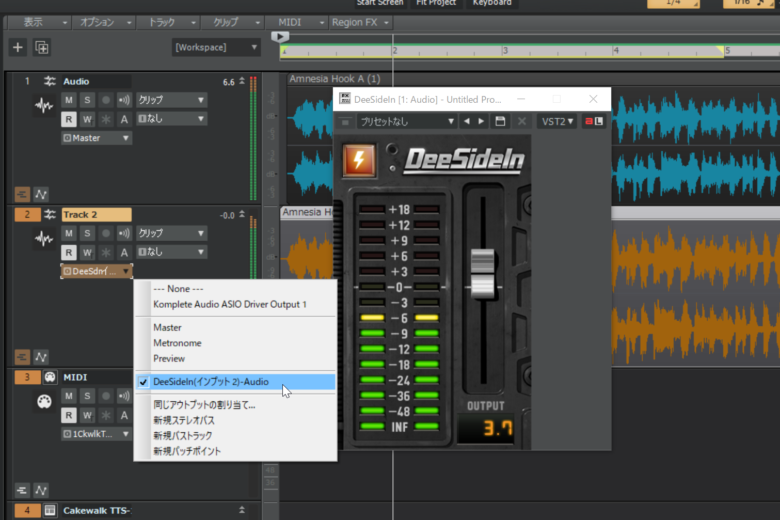Click the DeeSideIn lightning power button

point(359,160)
